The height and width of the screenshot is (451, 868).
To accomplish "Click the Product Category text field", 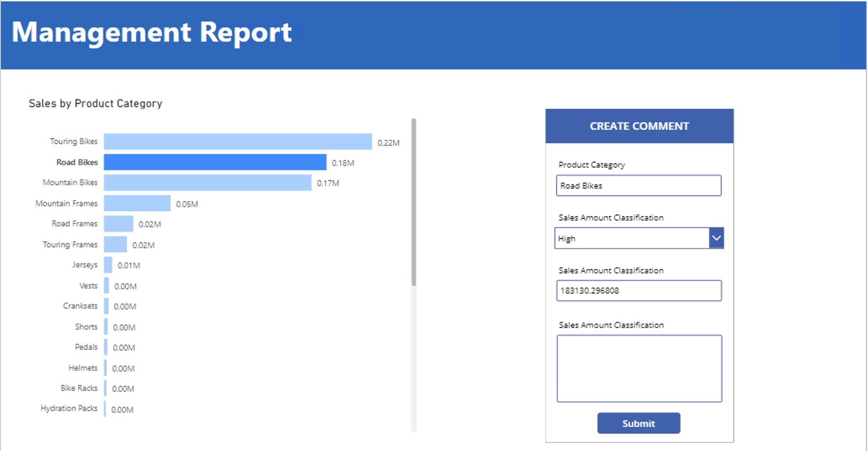I will click(x=638, y=186).
